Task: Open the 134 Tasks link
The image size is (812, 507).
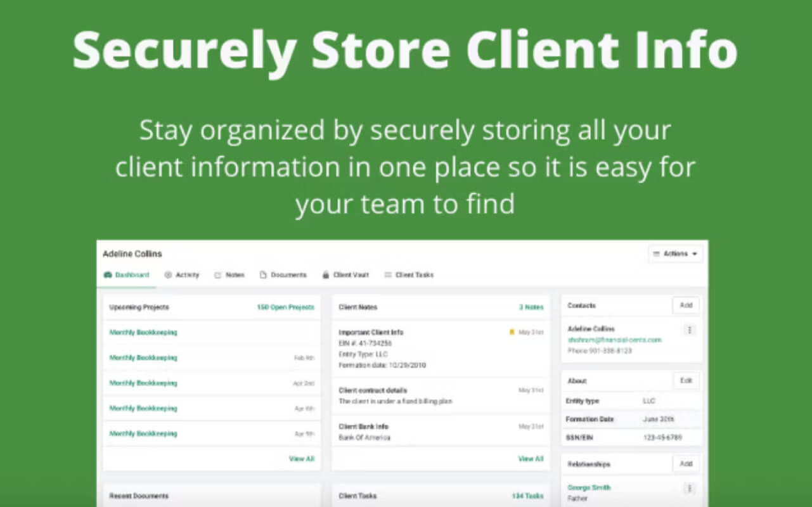Action: 527,496
